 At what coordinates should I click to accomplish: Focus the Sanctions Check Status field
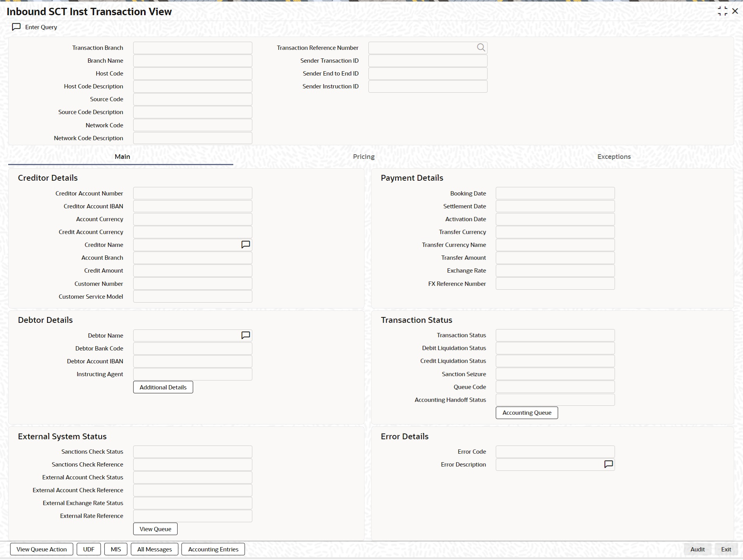(193, 451)
